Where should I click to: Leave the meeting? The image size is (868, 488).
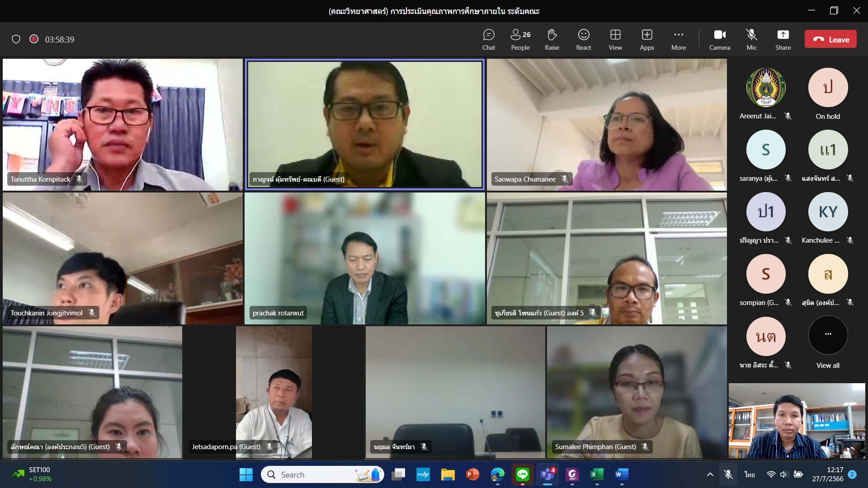click(830, 39)
